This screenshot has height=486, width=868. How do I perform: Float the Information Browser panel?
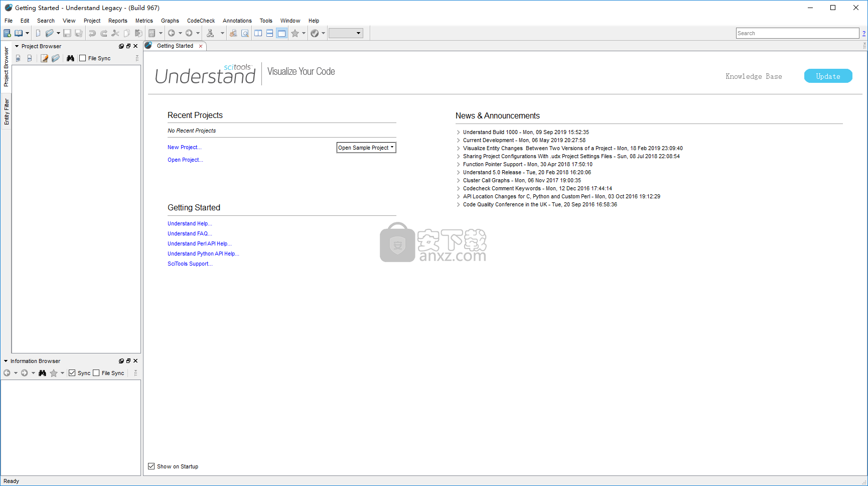tap(128, 360)
